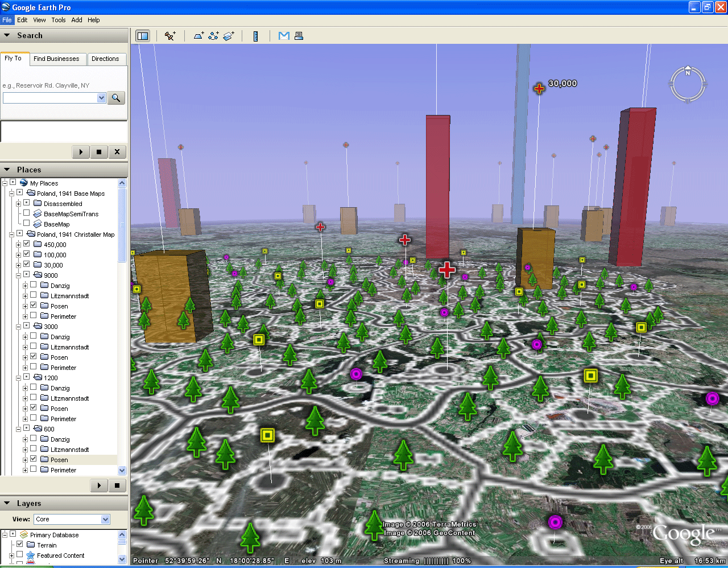Screen dimensions: 728x568
Task: Open the File menu
Action: coord(7,20)
